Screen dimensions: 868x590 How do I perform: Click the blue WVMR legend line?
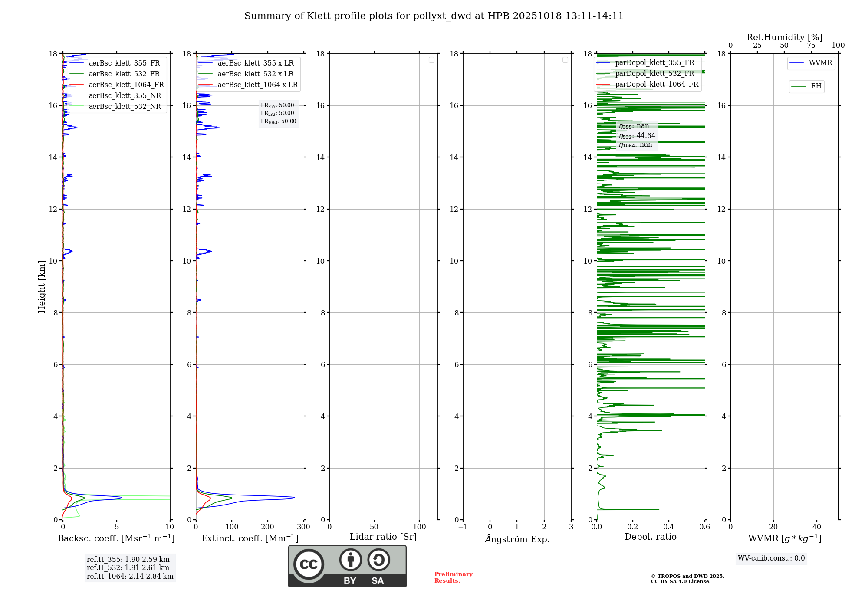tap(797, 63)
